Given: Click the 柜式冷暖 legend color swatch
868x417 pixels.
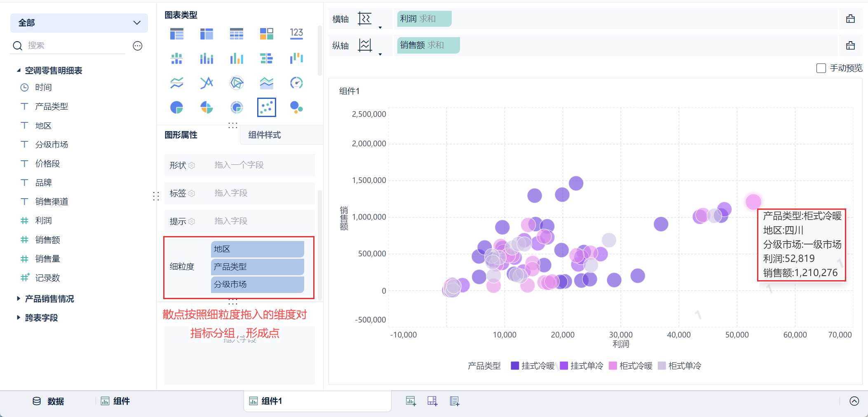Looking at the screenshot, I should click(613, 365).
